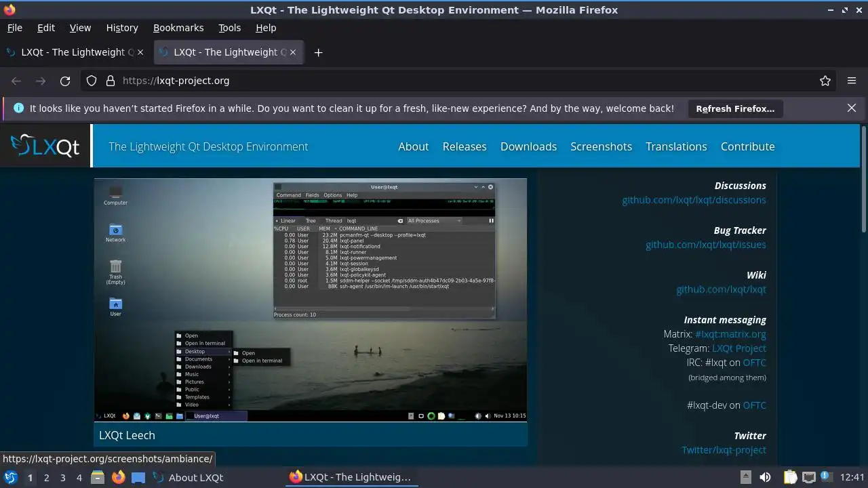This screenshot has width=868, height=488.
Task: Open the View menu
Action: point(80,28)
